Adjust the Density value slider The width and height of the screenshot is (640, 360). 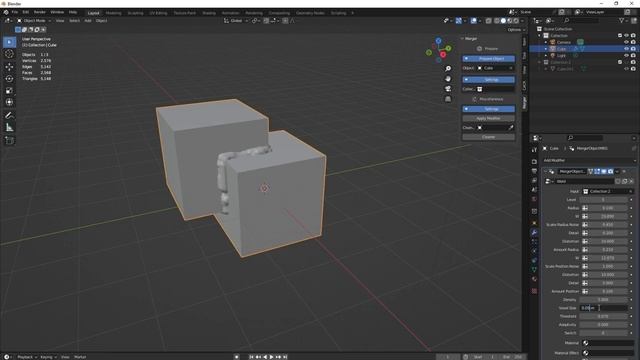(603, 300)
